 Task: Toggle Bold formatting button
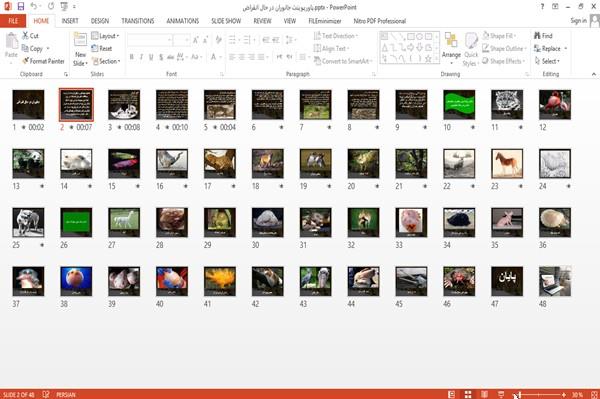[x=132, y=57]
